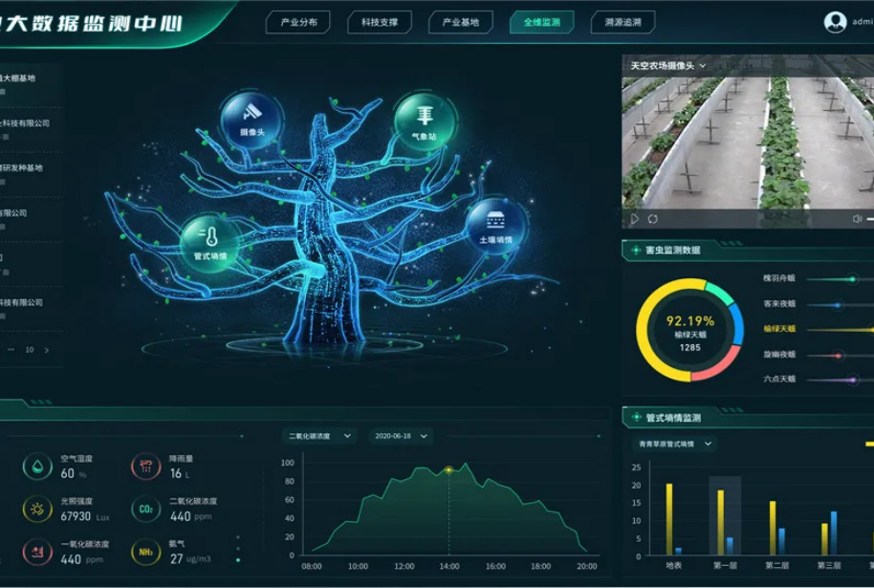This screenshot has height=588, width=874.
Task: Click the camera (摄像头) bubble on tree
Action: [251, 117]
